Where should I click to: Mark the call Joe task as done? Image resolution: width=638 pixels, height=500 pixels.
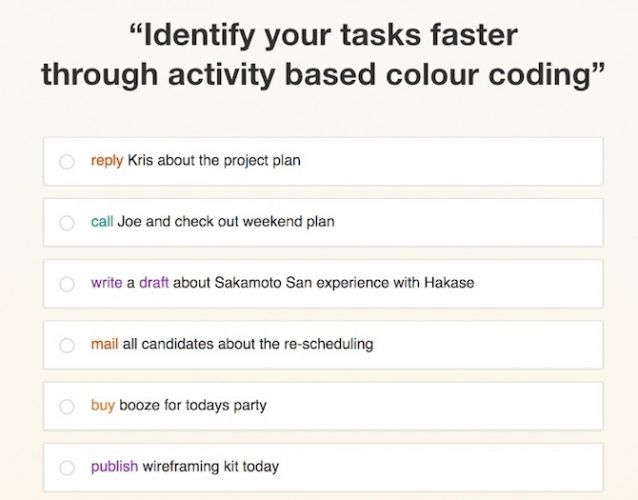pos(67,223)
